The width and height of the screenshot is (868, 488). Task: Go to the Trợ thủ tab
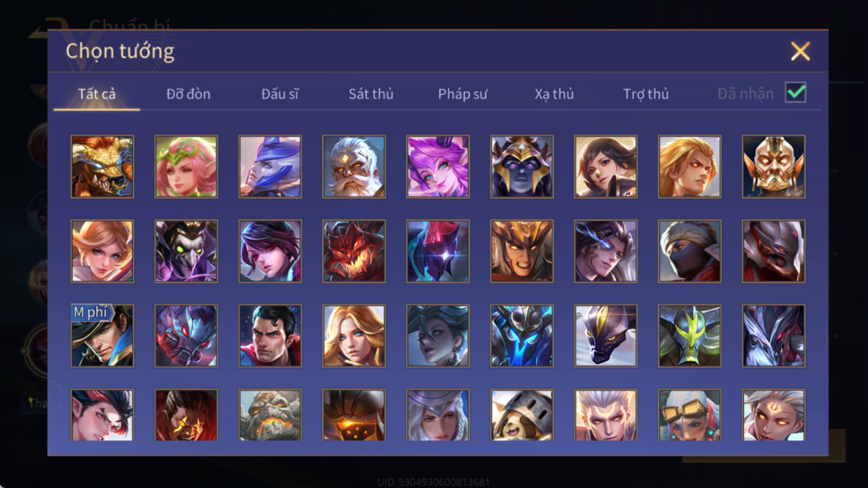[x=646, y=94]
